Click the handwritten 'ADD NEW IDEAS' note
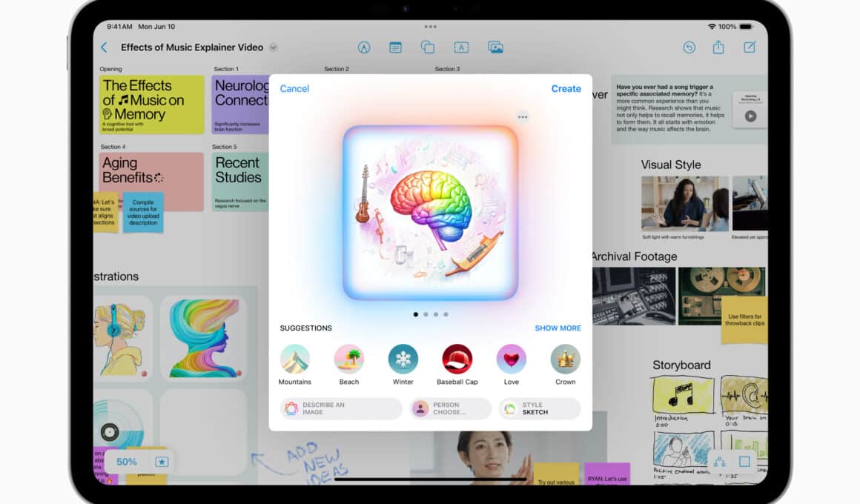 317,463
